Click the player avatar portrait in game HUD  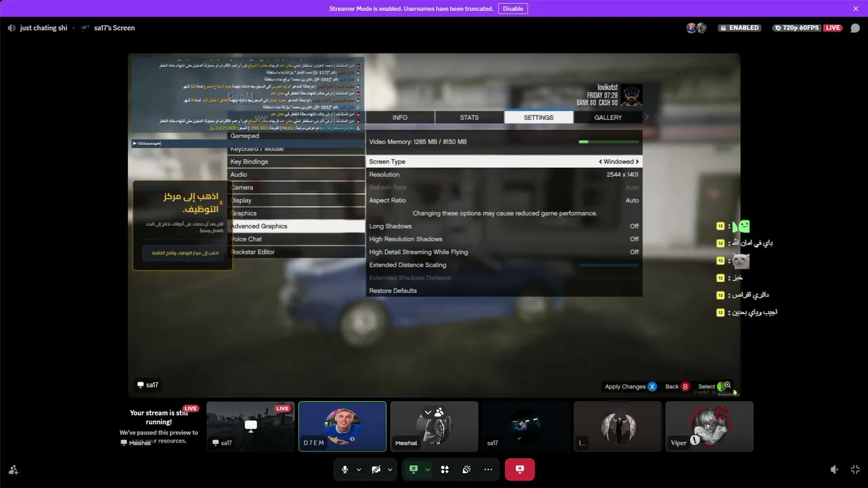click(x=631, y=95)
